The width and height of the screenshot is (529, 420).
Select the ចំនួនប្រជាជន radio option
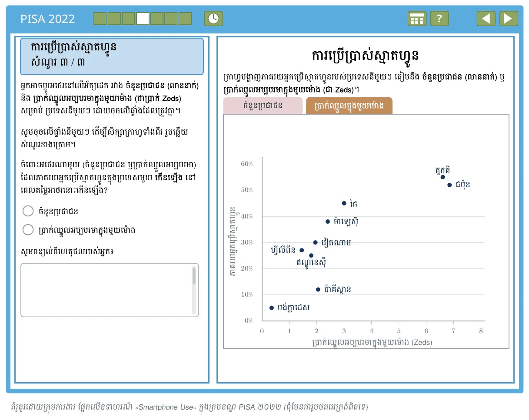point(28,211)
